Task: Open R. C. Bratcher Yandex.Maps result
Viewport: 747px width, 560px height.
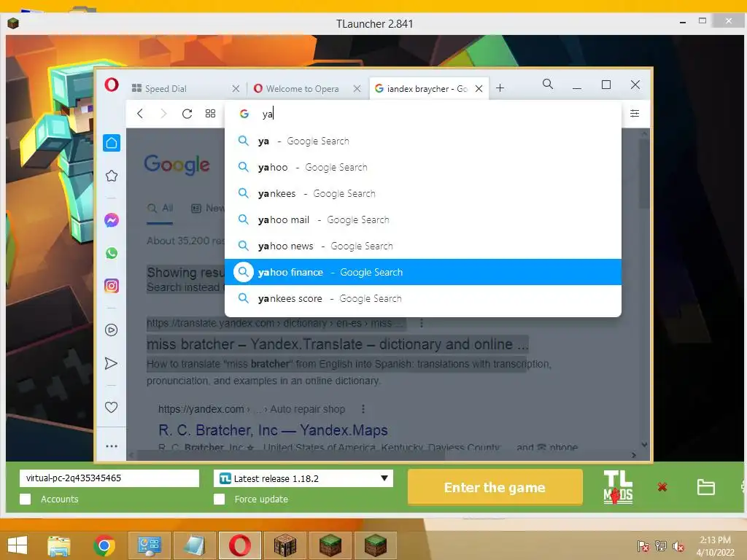Action: pyautogui.click(x=273, y=430)
